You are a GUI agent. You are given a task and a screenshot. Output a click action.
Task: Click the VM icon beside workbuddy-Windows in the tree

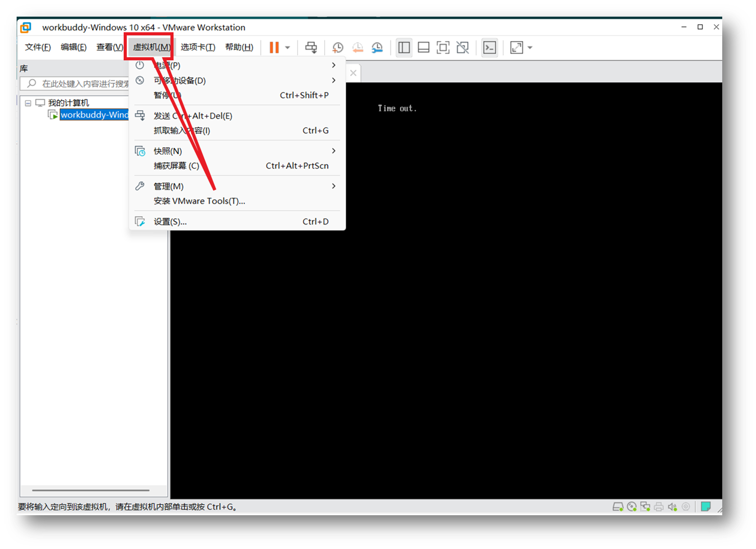tap(52, 114)
